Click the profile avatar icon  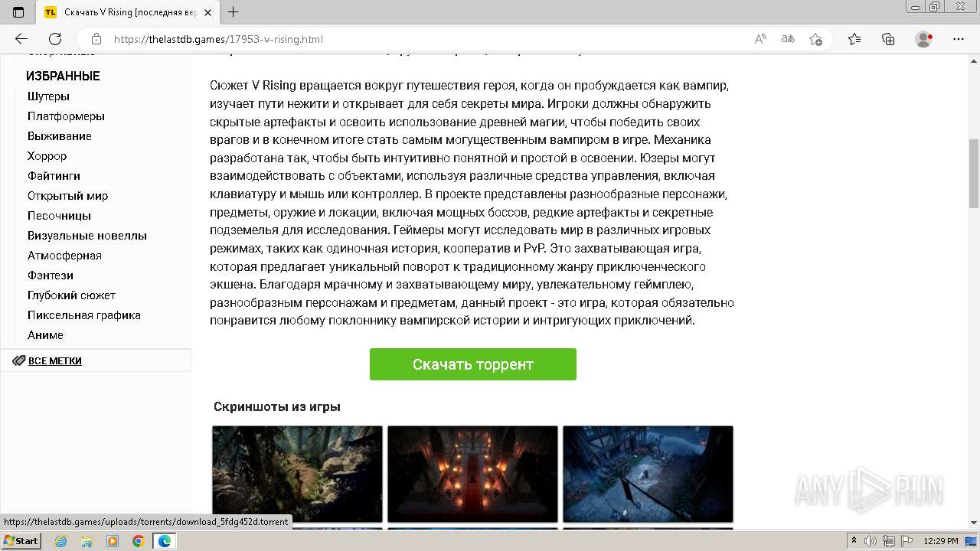(x=924, y=39)
